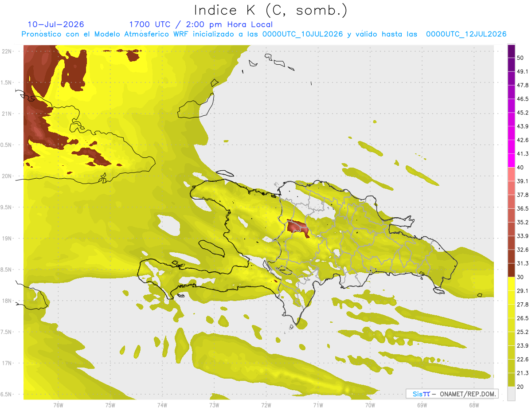The width and height of the screenshot is (532, 411).
Task: Click the colorbar label '37.8'
Action: [x=523, y=195]
